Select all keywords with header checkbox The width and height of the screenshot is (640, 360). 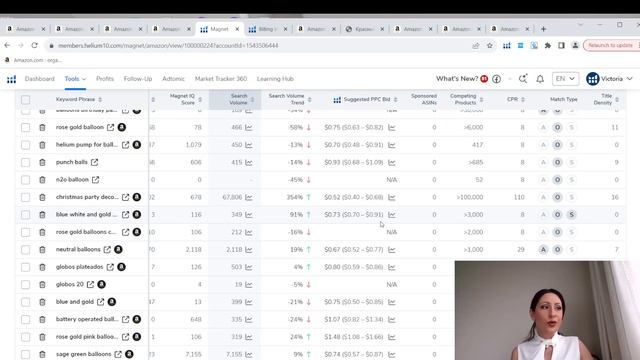pyautogui.click(x=25, y=100)
